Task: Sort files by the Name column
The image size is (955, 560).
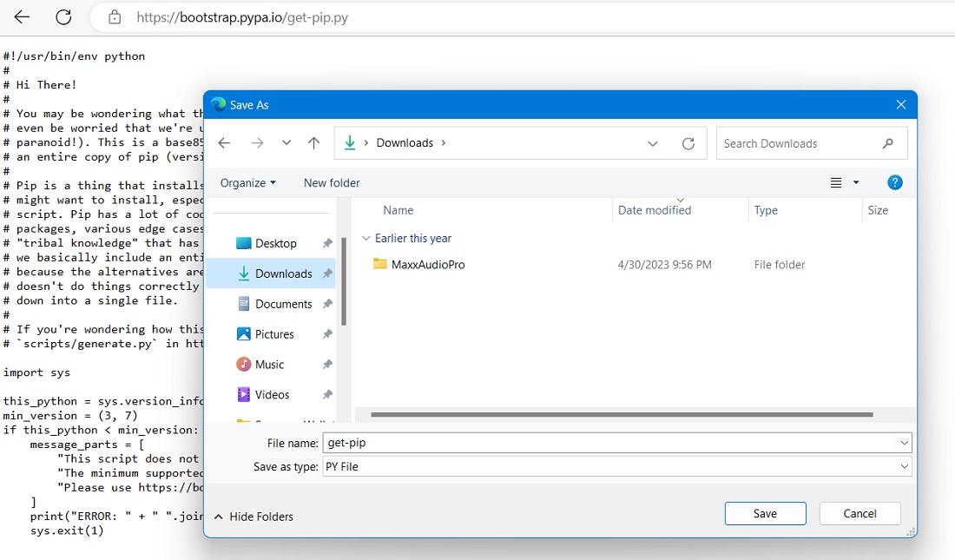Action: point(398,209)
